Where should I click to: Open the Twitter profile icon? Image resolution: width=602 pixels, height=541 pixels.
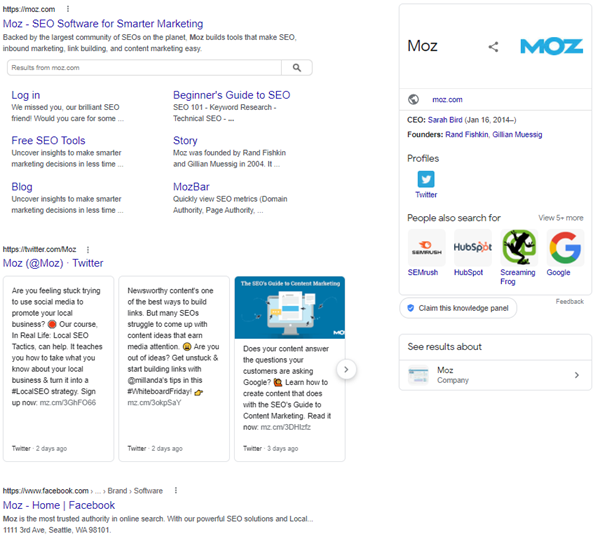tap(426, 179)
